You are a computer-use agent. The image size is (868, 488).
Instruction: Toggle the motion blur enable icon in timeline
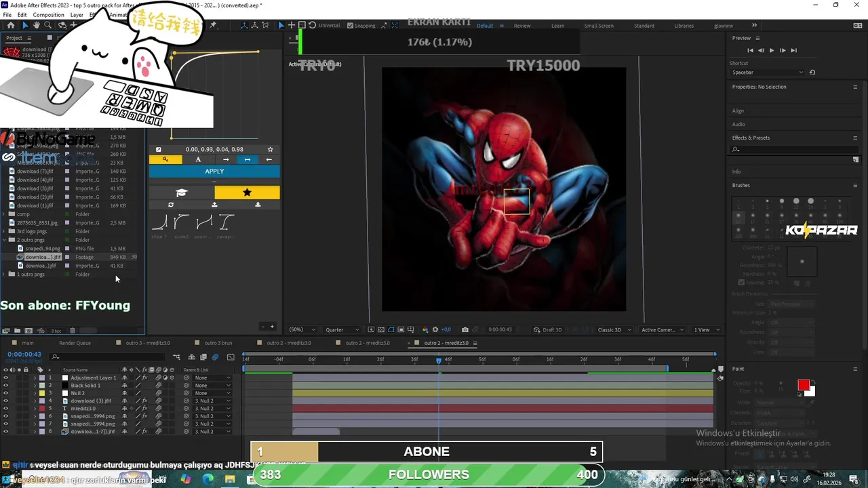[x=215, y=357]
